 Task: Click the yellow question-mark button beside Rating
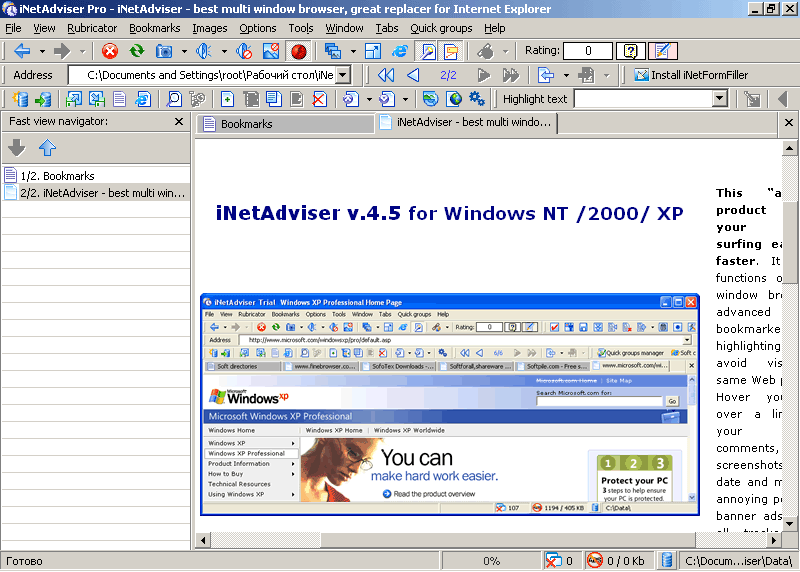pos(631,51)
